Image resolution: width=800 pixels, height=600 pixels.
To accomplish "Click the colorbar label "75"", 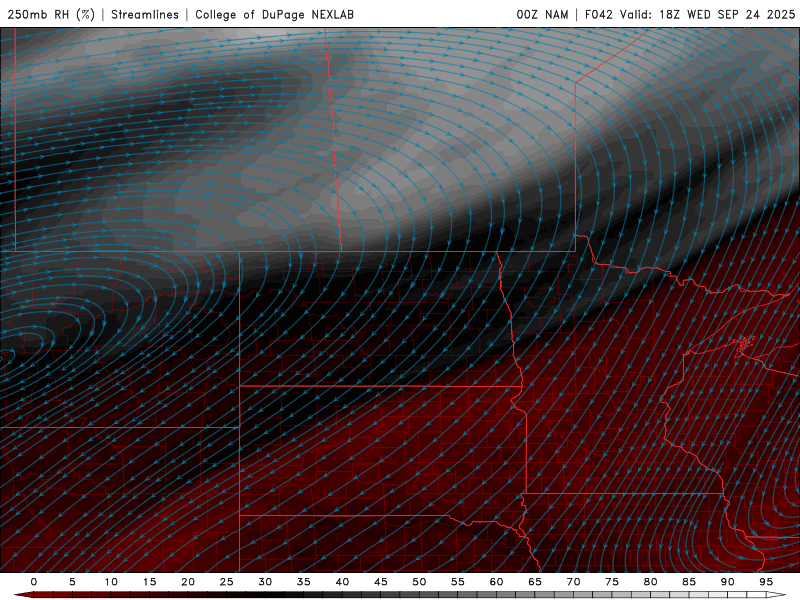I will pyautogui.click(x=612, y=582).
